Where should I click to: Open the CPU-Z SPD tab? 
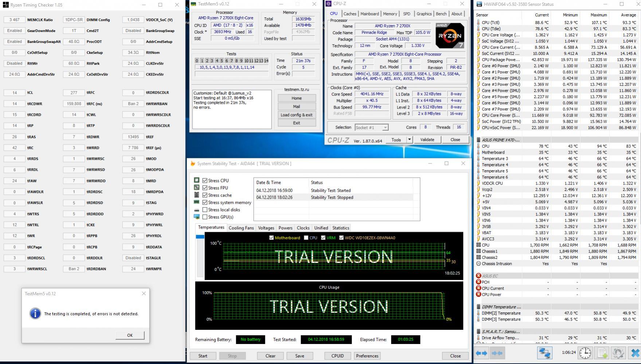click(x=407, y=14)
